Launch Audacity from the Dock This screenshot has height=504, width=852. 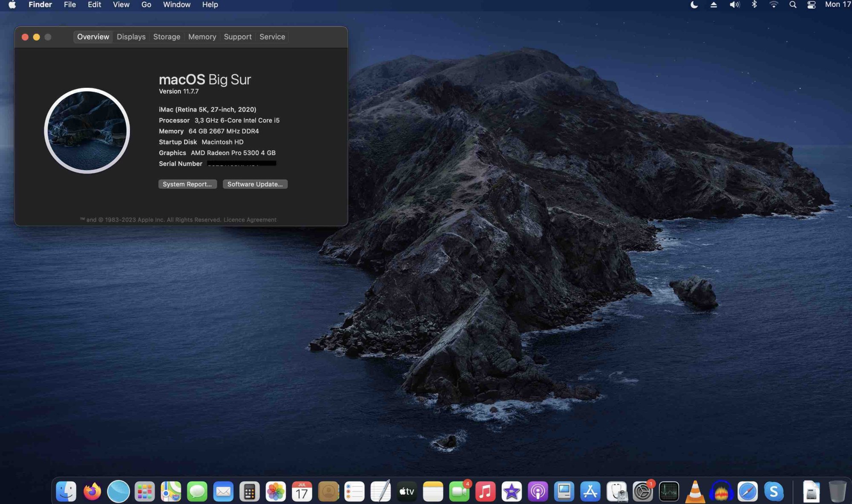tap(721, 492)
